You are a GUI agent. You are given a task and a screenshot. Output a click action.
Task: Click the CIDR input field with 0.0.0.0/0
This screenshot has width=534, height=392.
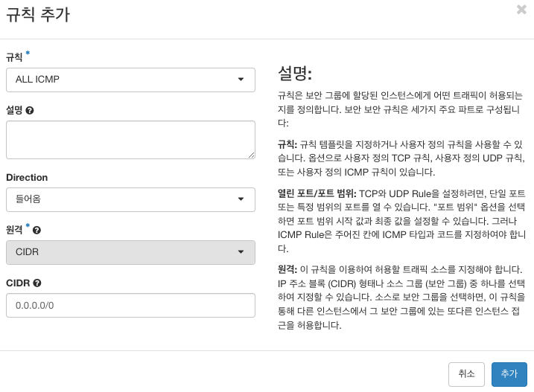(130, 306)
